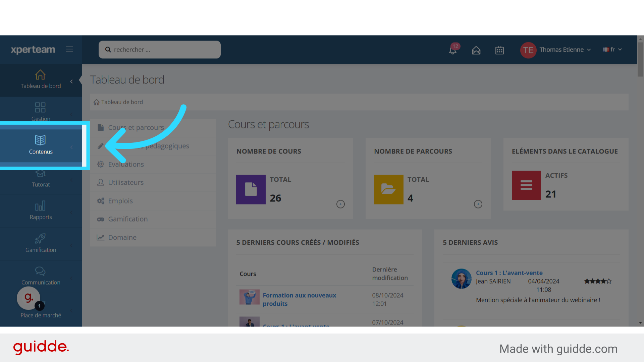644x362 pixels.
Task: Open the Tableau de bord home icon
Action: 40,75
